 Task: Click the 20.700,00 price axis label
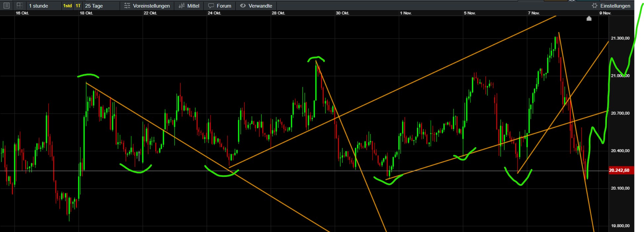coord(620,113)
